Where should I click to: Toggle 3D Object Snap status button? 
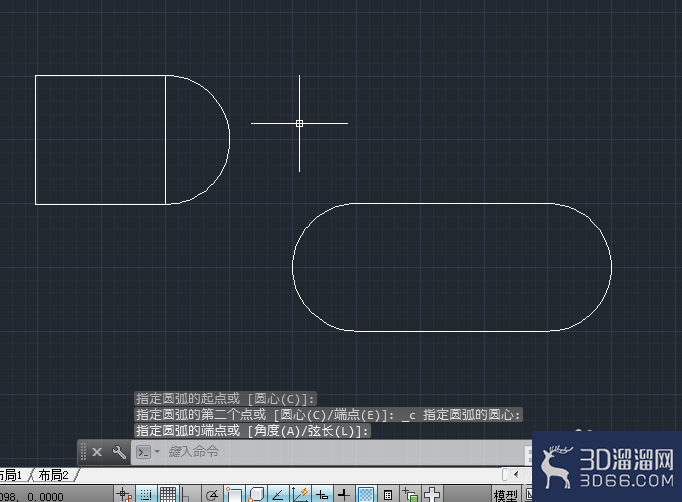coord(256,495)
